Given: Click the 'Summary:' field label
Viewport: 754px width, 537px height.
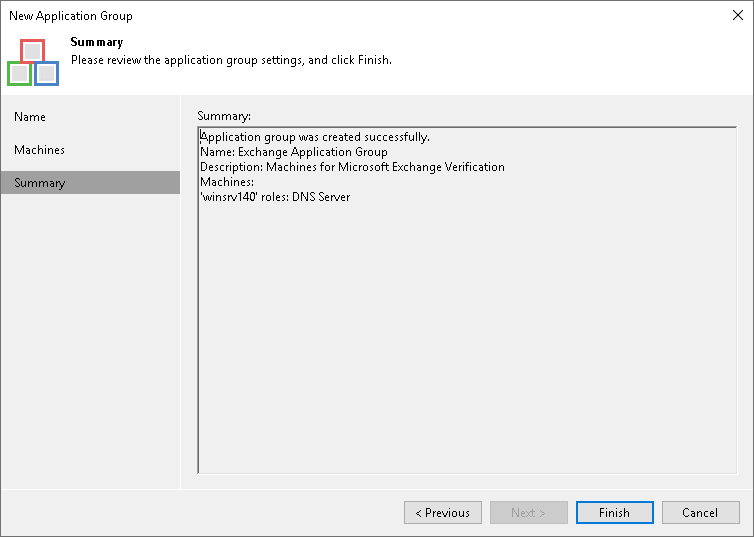Looking at the screenshot, I should coord(224,116).
